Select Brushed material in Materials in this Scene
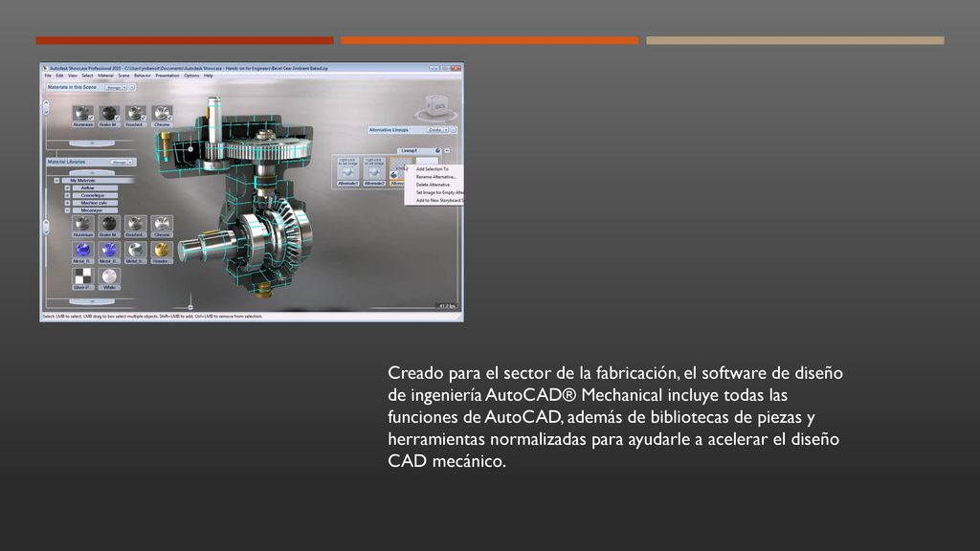 pos(135,114)
